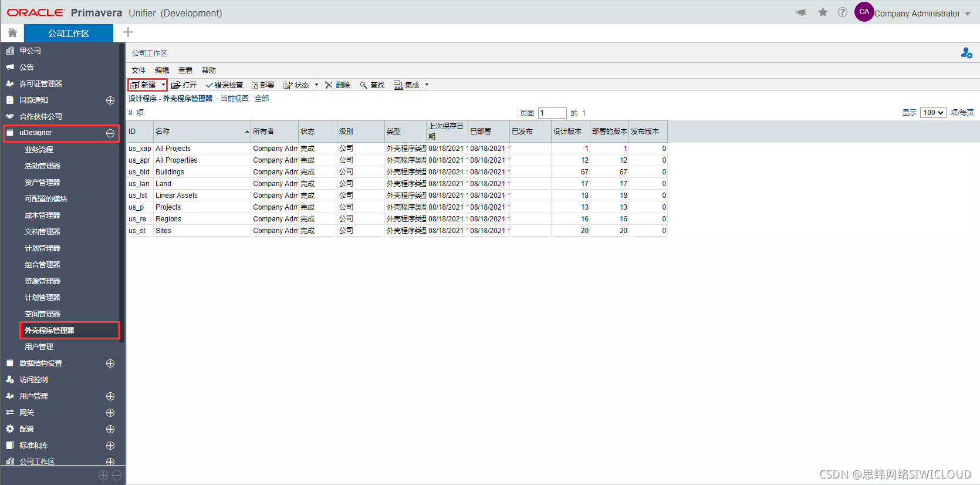Open 成本管理器 under uDesigner
980x485 pixels.
(x=42, y=215)
